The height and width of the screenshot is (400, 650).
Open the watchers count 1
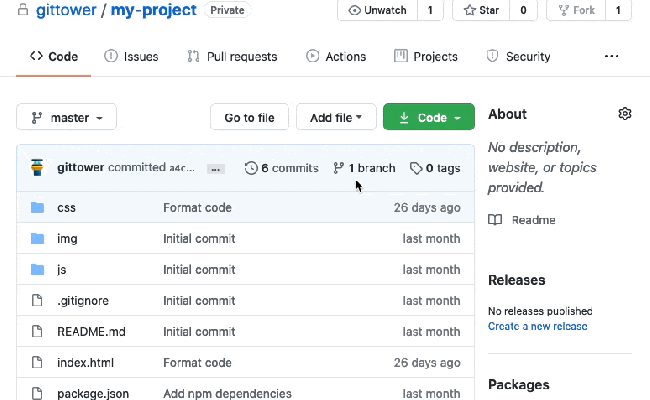point(430,10)
